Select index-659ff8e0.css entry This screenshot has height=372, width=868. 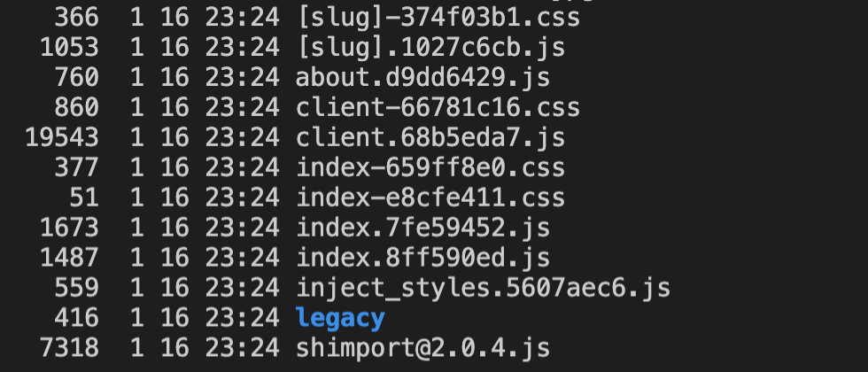[430, 167]
